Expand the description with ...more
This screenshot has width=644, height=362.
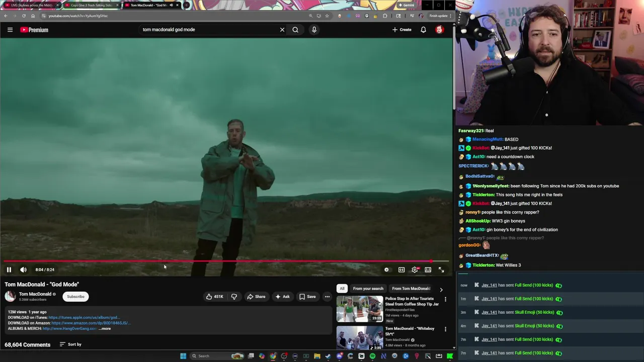pyautogui.click(x=105, y=329)
